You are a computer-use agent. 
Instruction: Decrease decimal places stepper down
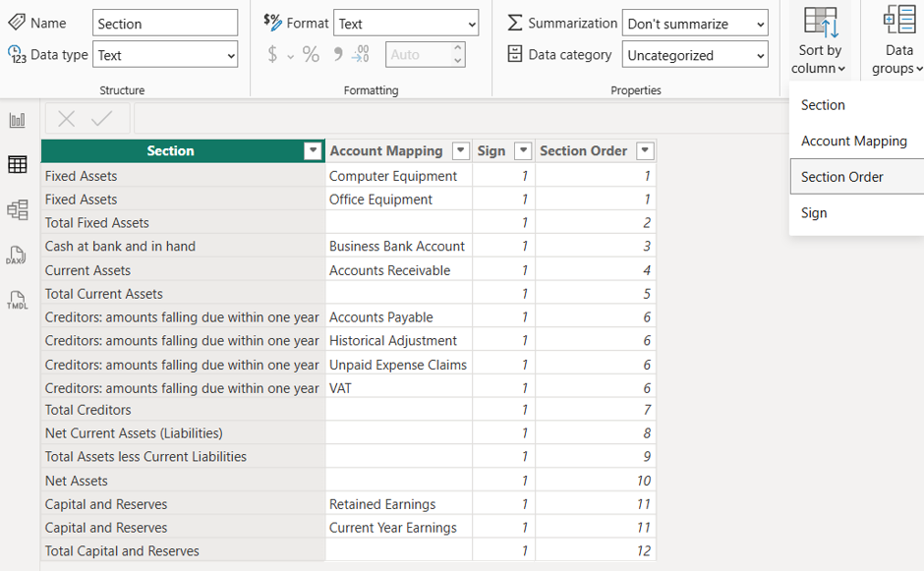[x=458, y=61]
